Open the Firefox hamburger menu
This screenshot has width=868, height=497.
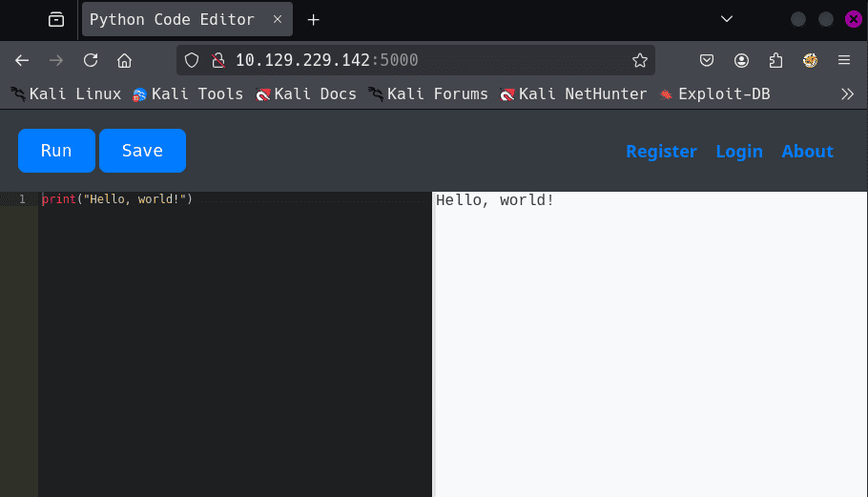pos(843,60)
